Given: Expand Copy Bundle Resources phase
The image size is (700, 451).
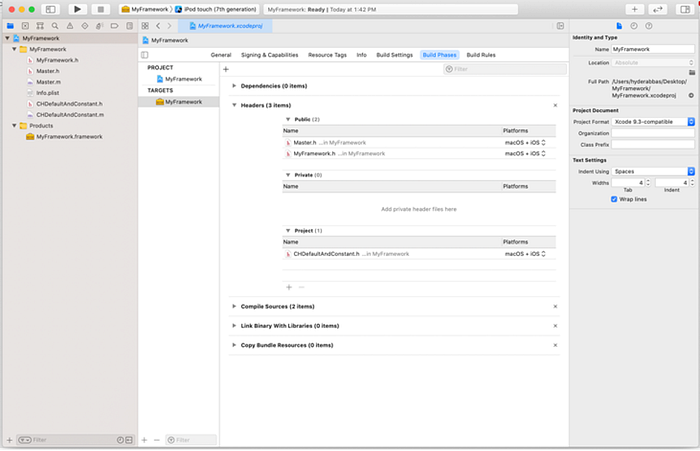Looking at the screenshot, I should (234, 345).
